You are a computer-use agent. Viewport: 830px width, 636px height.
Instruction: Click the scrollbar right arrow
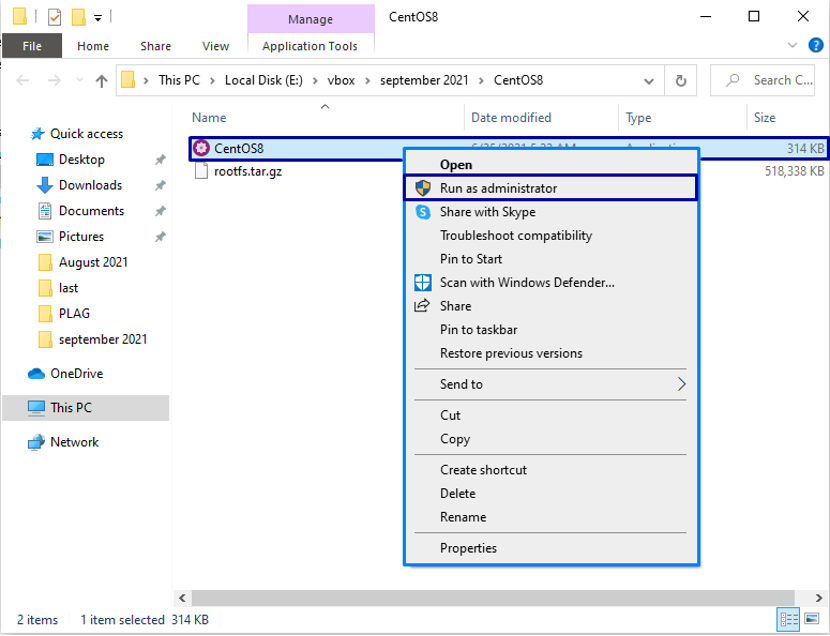pos(818,598)
